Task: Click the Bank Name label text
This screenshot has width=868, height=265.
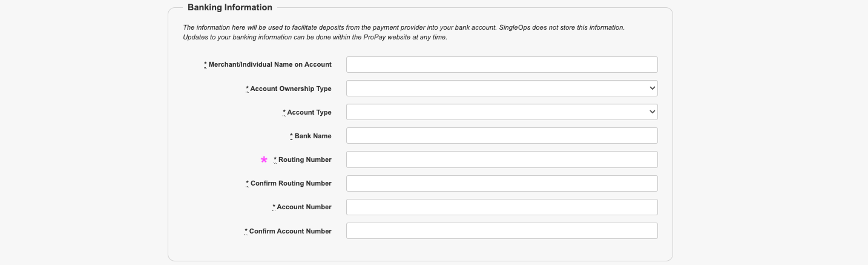Action: (x=312, y=136)
